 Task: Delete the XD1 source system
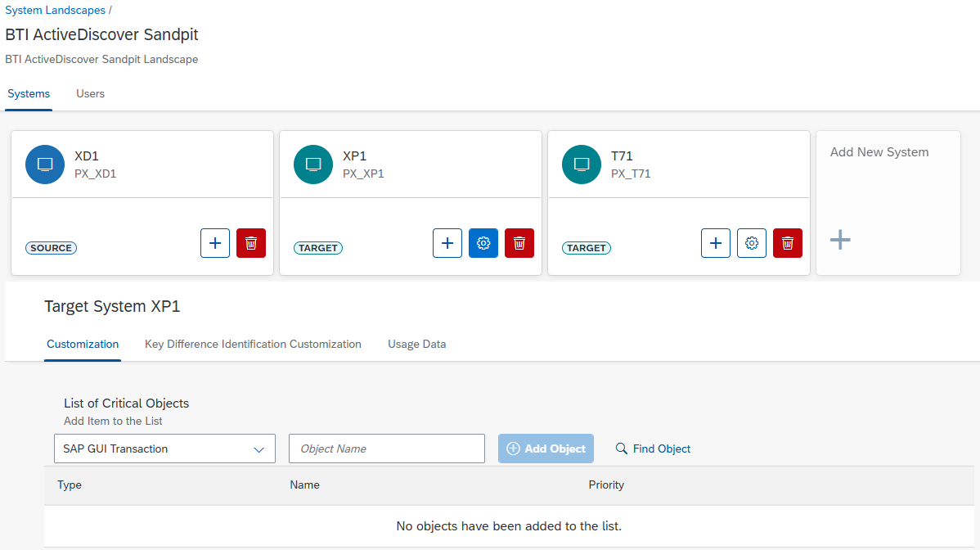[x=251, y=243]
